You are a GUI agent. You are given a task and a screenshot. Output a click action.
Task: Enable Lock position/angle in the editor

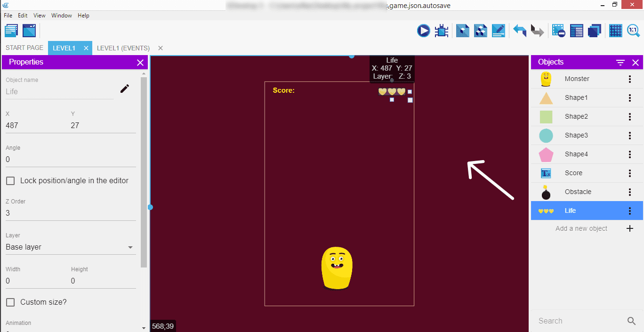pos(10,181)
